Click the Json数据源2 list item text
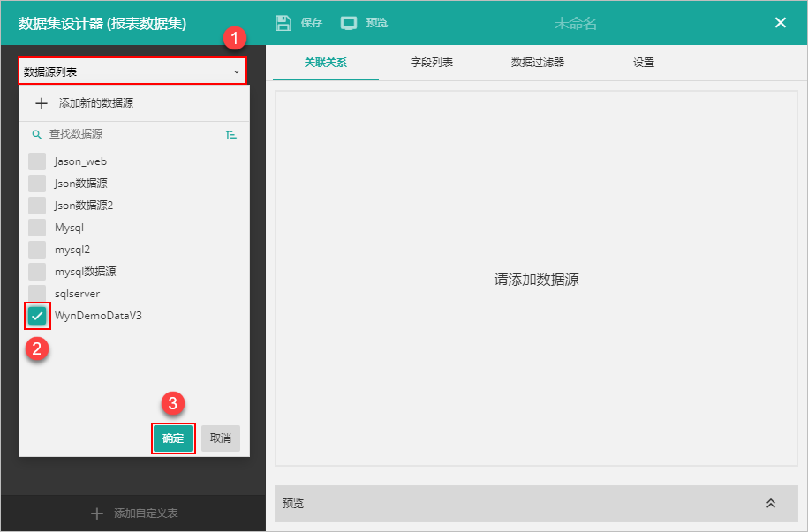 [84, 206]
